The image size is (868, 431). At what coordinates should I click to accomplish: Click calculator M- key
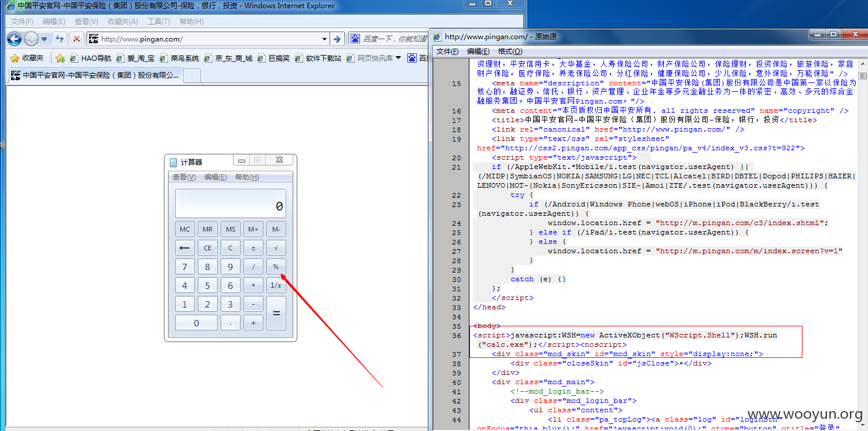[276, 229]
